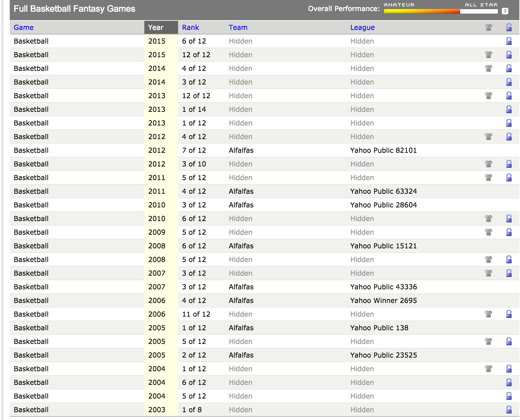Image resolution: width=520 pixels, height=420 pixels.
Task: Click Alfalfas team in the Yahoo Public 82101 row
Action: click(x=241, y=150)
